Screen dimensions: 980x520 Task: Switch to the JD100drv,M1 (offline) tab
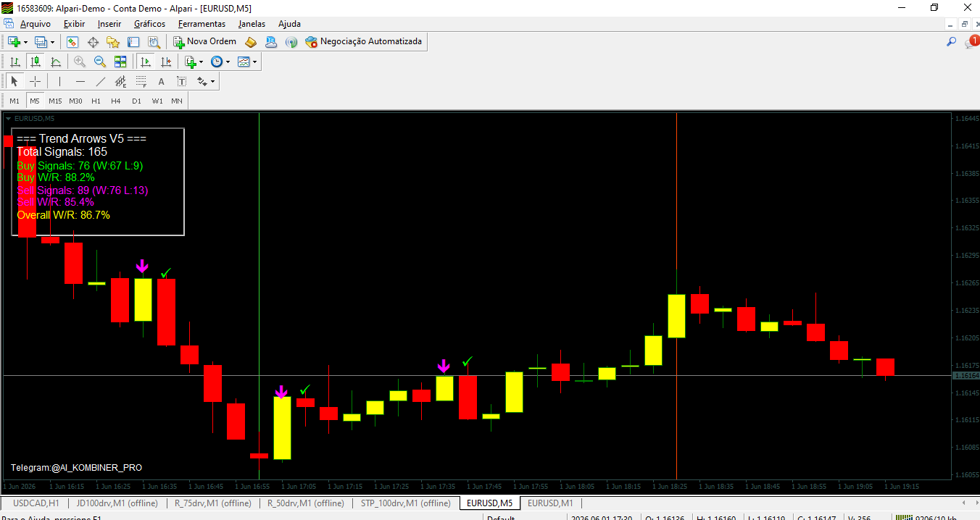pos(117,503)
